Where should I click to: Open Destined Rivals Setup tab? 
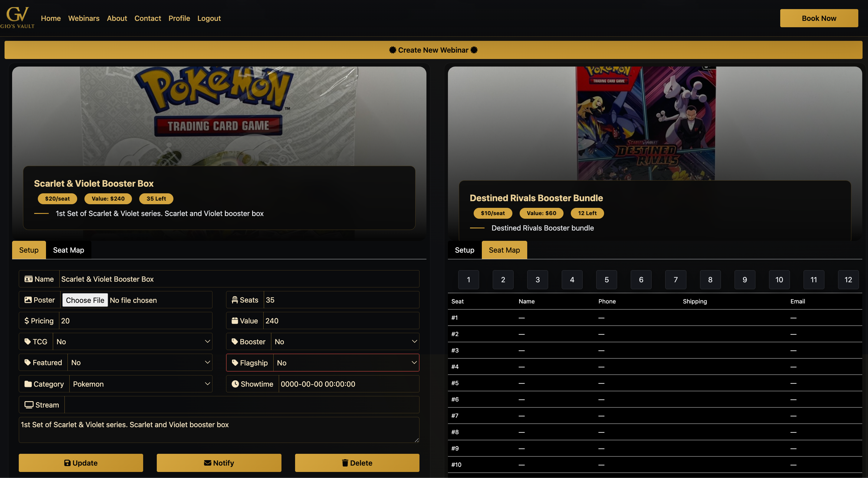point(464,250)
